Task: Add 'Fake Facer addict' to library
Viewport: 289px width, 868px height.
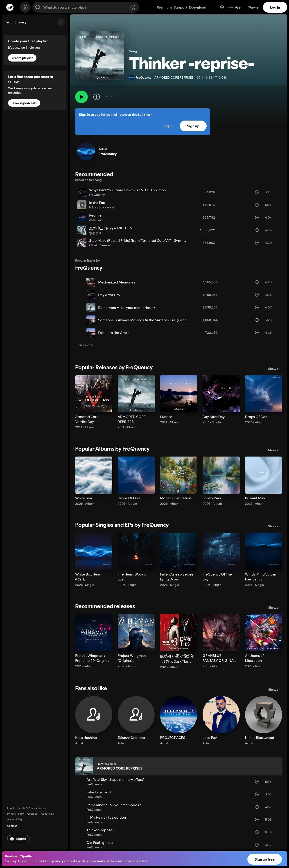Action: tap(257, 794)
